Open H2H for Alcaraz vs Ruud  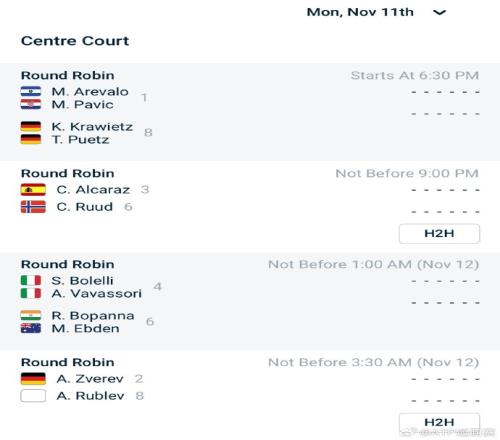click(x=439, y=233)
